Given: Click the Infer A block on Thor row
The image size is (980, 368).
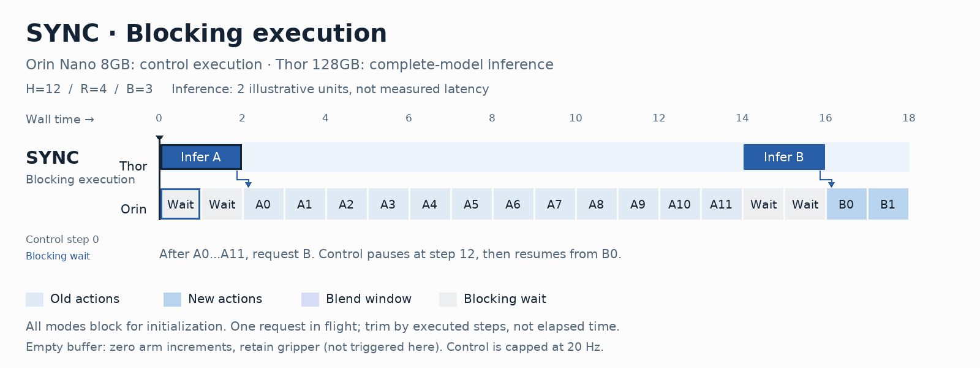Looking at the screenshot, I should (x=201, y=157).
